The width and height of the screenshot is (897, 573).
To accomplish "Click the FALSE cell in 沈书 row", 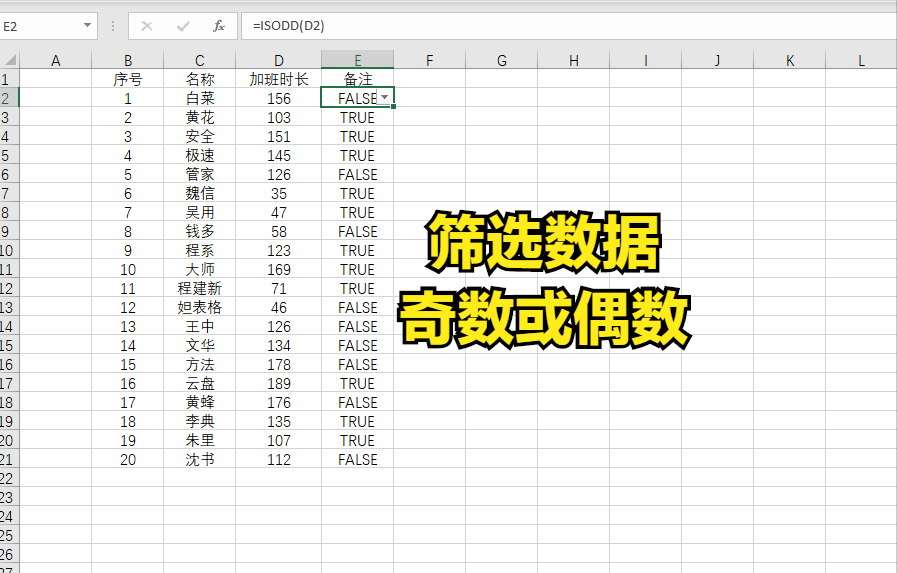I will click(x=358, y=459).
